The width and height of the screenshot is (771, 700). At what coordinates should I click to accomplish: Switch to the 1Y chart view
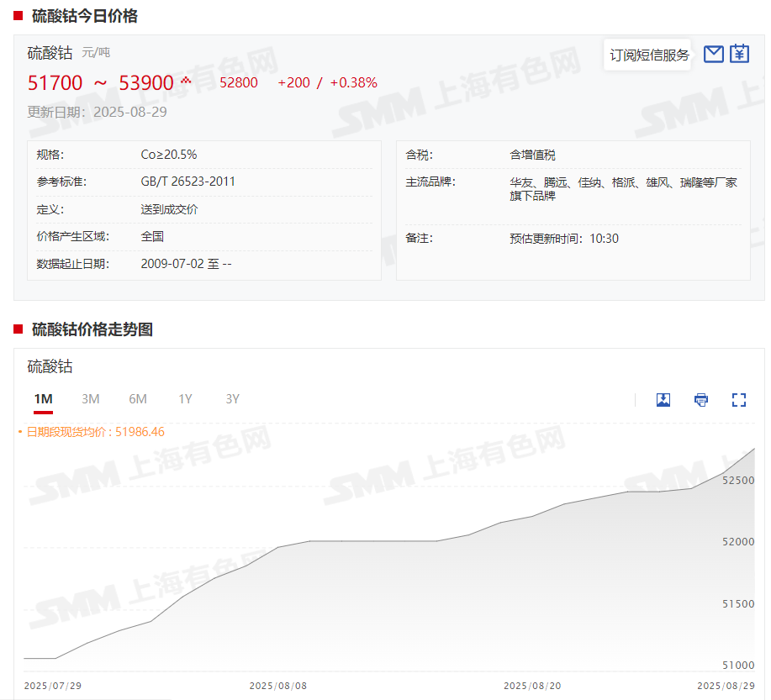(185, 399)
